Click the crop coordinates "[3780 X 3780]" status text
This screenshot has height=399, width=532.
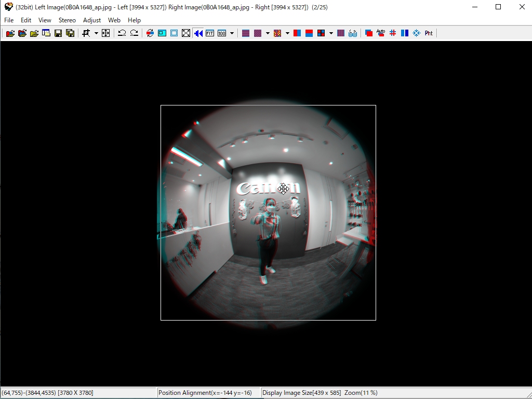tap(76, 393)
